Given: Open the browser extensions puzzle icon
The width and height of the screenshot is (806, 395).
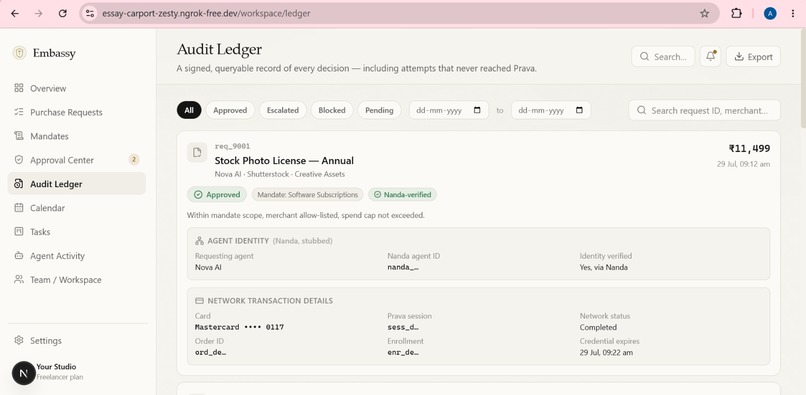Looking at the screenshot, I should coord(736,13).
